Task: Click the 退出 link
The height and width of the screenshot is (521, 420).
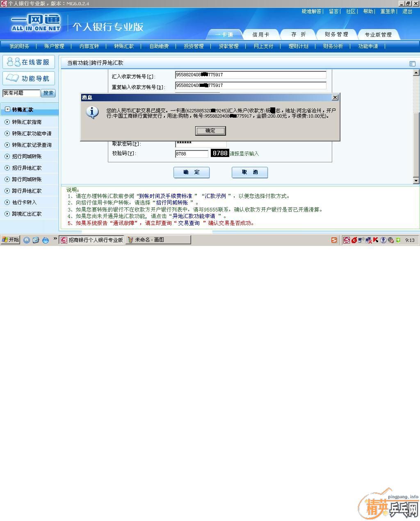Action: pyautogui.click(x=407, y=11)
